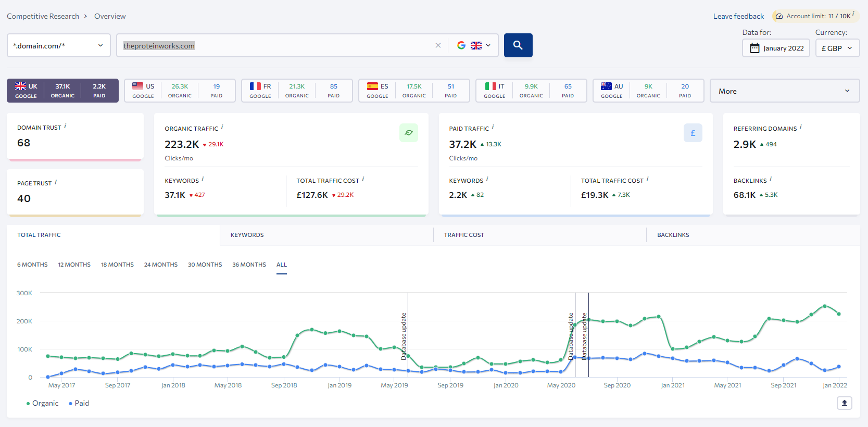Click the paid traffic pound icon
Screen dimensions: 868x427
[693, 133]
